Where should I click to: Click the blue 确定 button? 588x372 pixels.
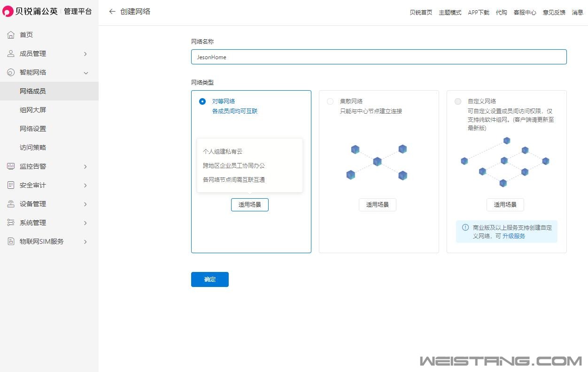209,279
